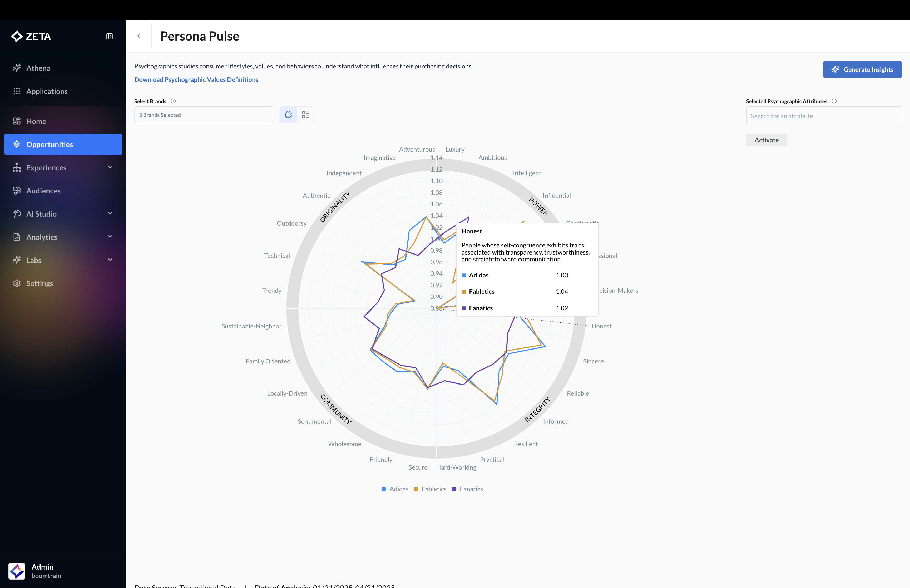Screen dimensions: 910x588
Task: Open Athena from the sidebar
Action: pos(63,68)
